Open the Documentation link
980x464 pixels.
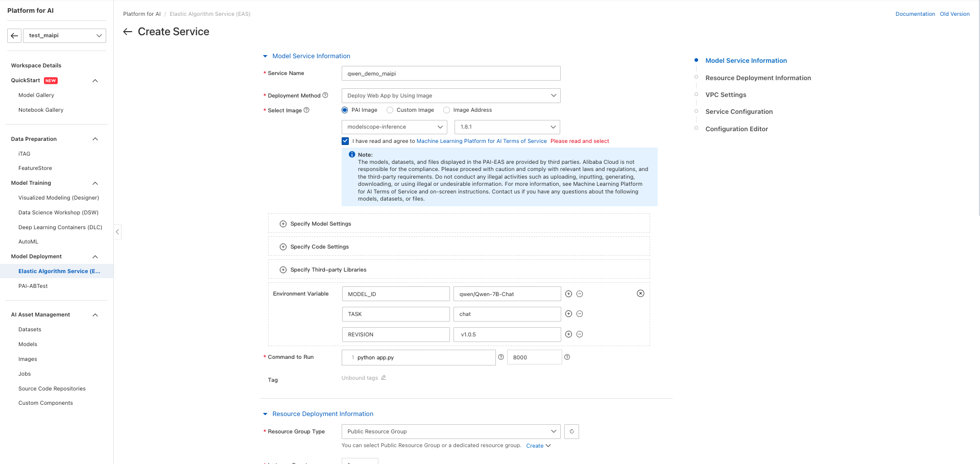(915, 14)
